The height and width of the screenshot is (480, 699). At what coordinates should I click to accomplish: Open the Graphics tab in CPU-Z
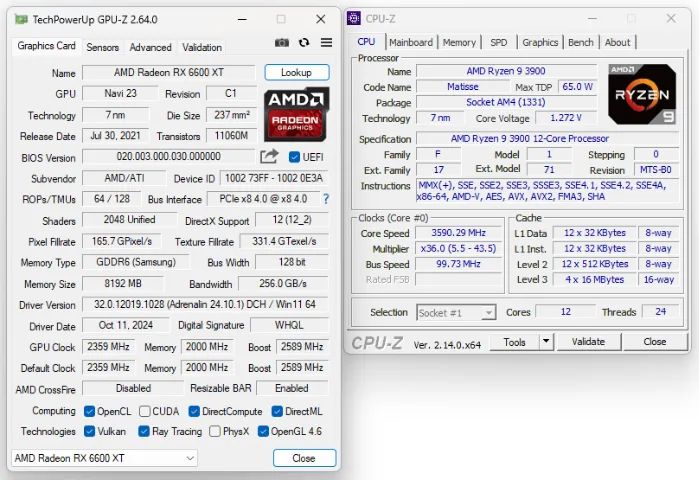coord(540,42)
